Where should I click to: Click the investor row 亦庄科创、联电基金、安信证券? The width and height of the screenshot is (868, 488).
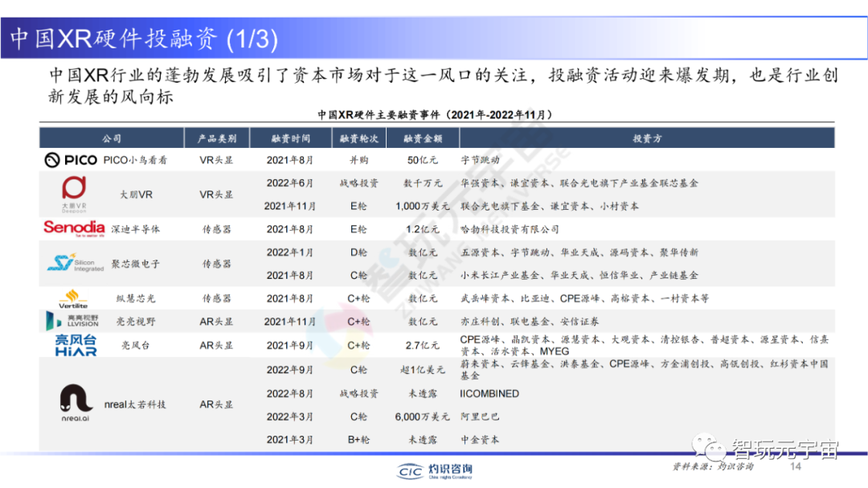530,322
